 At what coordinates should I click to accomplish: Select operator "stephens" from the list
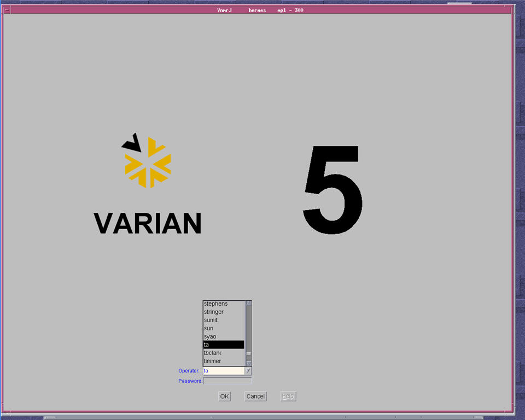[x=224, y=304]
